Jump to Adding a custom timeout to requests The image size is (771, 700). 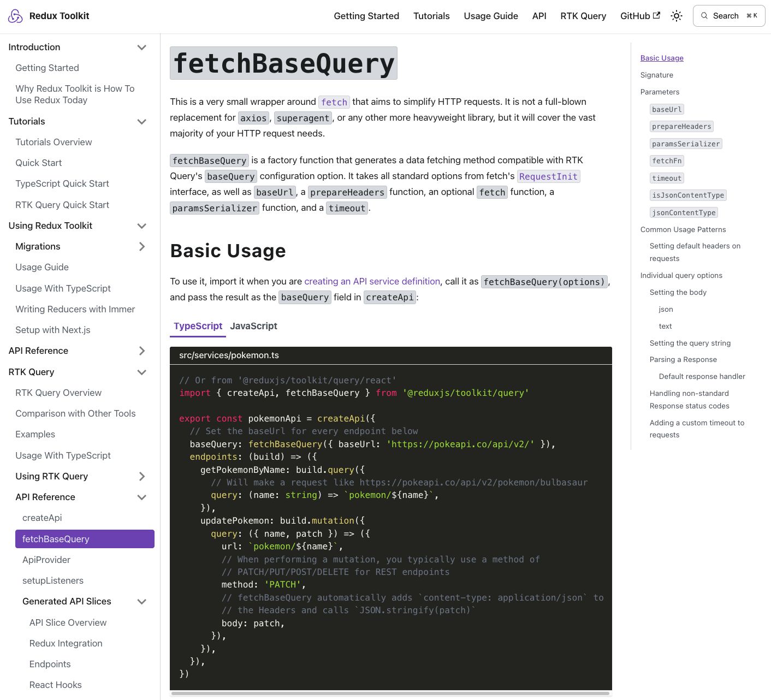(697, 429)
